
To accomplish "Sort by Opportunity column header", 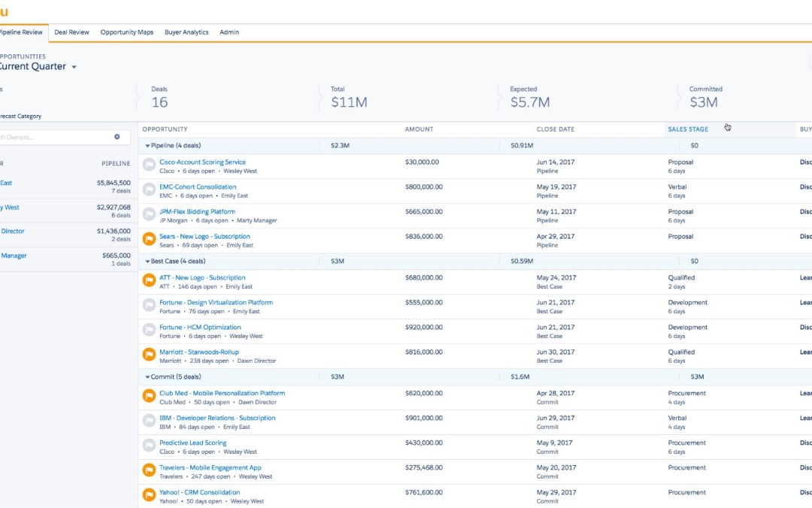I will tap(165, 129).
